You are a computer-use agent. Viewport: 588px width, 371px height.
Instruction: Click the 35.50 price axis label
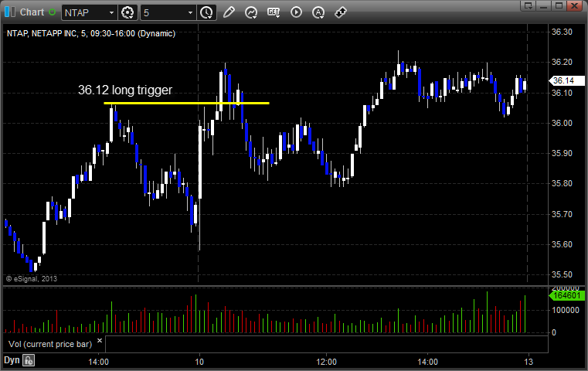point(562,274)
